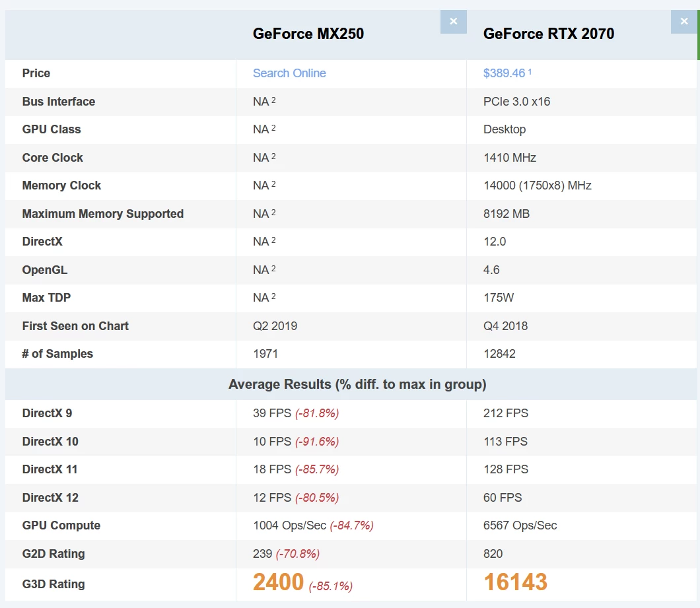Open the Search Online price link
This screenshot has width=700, height=608.
tap(289, 73)
